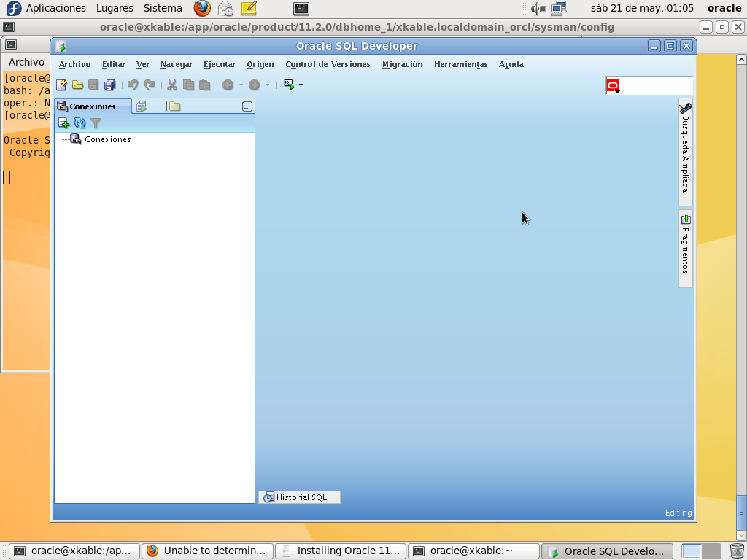Open Lugares menu in top panel
Image resolution: width=747 pixels, height=560 pixels.
(x=115, y=8)
